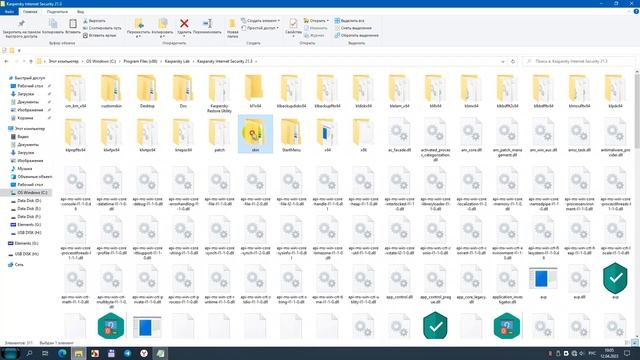This screenshot has height=360, width=640.
Task: Select the highlighted skin folder
Action: pos(255,135)
